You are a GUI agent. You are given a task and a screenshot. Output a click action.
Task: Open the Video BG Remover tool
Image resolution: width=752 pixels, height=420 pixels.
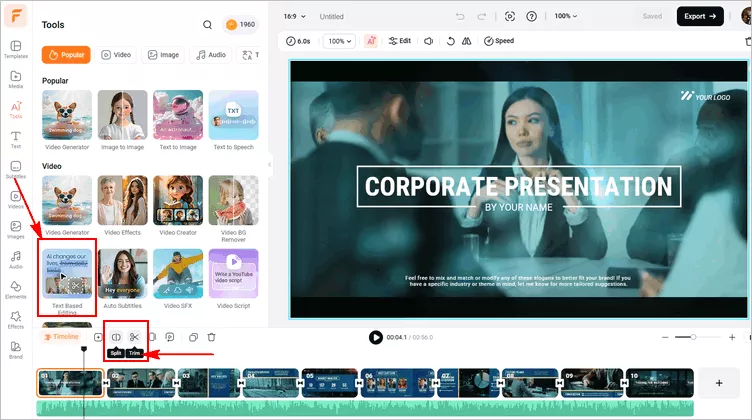coord(234,209)
